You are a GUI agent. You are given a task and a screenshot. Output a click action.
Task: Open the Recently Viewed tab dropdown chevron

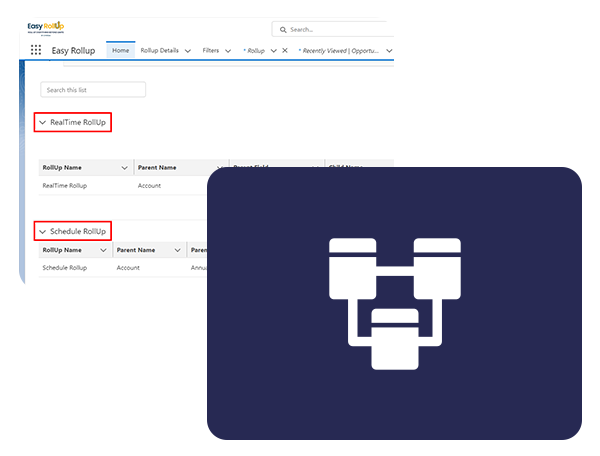pyautogui.click(x=388, y=50)
